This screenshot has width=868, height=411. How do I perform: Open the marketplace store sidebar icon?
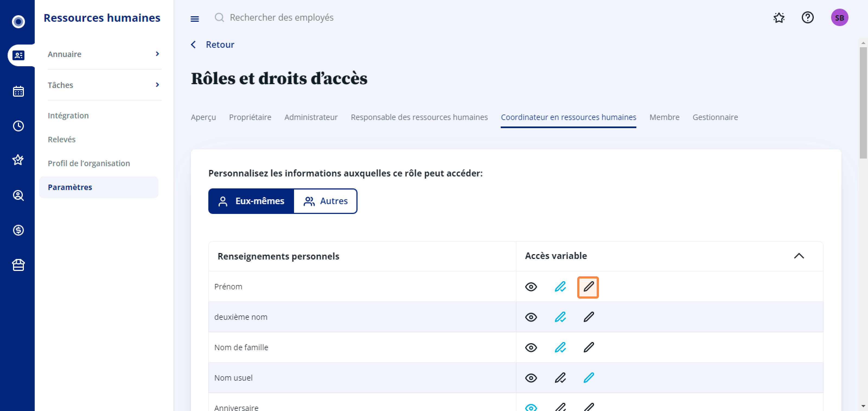click(18, 265)
